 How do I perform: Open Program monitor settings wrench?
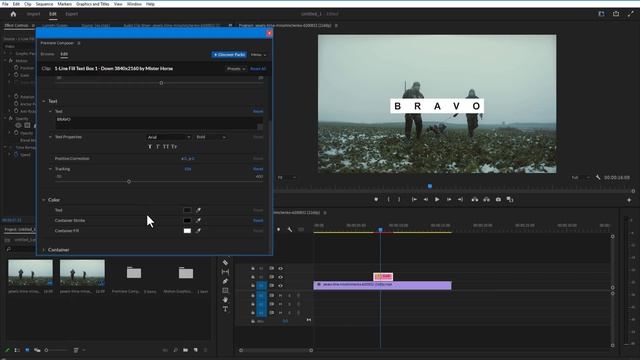[598, 178]
